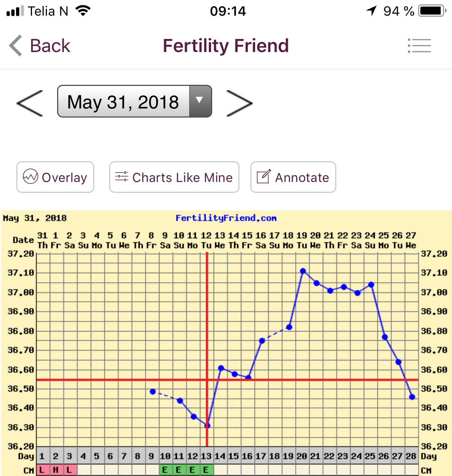This screenshot has width=452, height=476.
Task: Tap the pink H cell for day 2
Action: (x=56, y=470)
